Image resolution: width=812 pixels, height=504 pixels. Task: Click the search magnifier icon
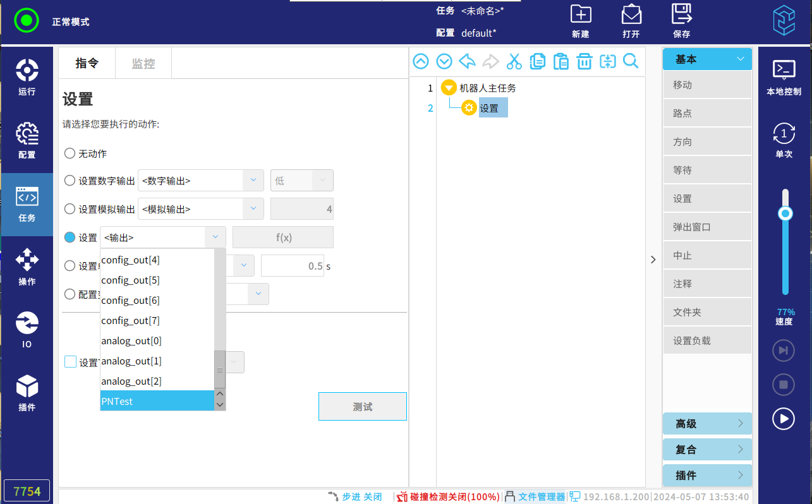[631, 61]
